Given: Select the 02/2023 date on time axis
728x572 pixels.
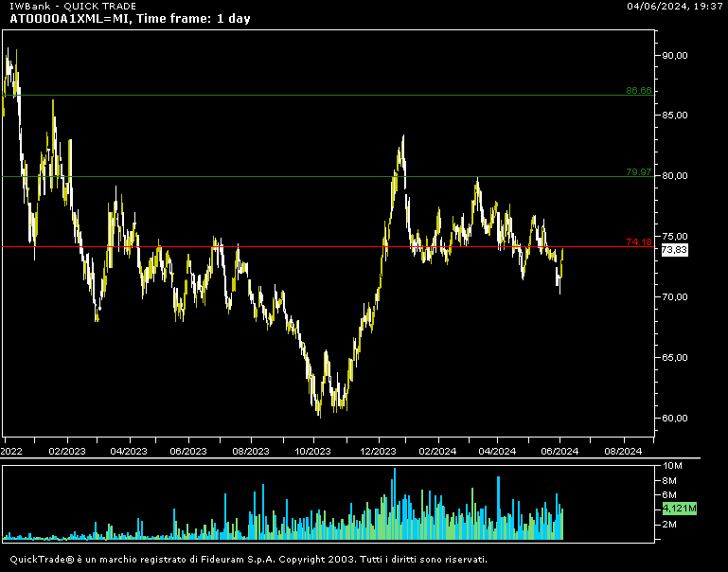Looking at the screenshot, I should [x=67, y=451].
